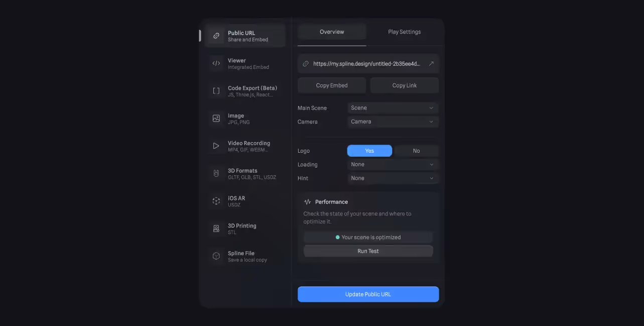Click the Copy Embed button
The height and width of the screenshot is (326, 644).
(x=332, y=85)
